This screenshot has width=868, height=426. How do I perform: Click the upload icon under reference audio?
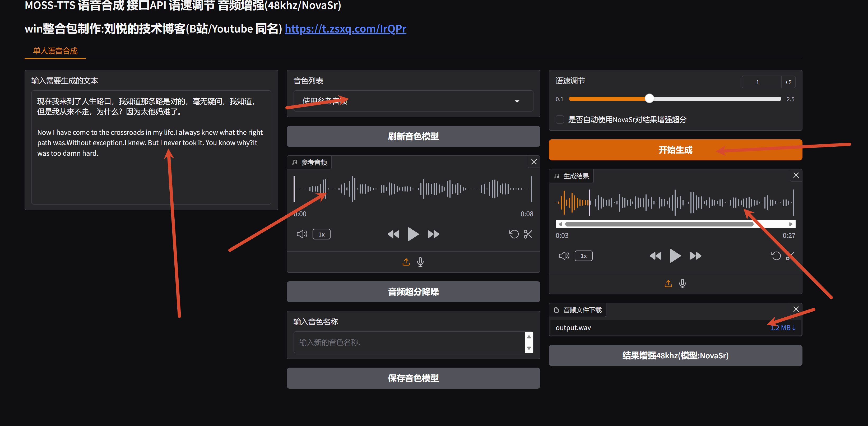406,262
